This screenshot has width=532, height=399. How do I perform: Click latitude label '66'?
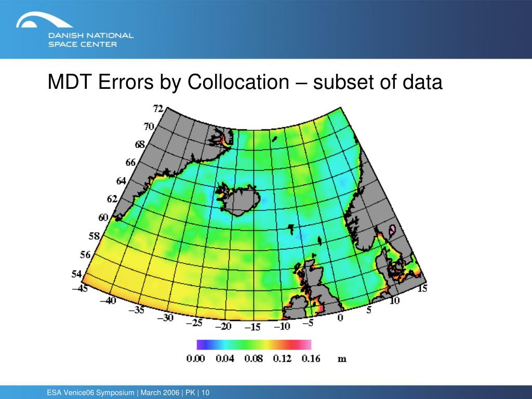point(130,163)
